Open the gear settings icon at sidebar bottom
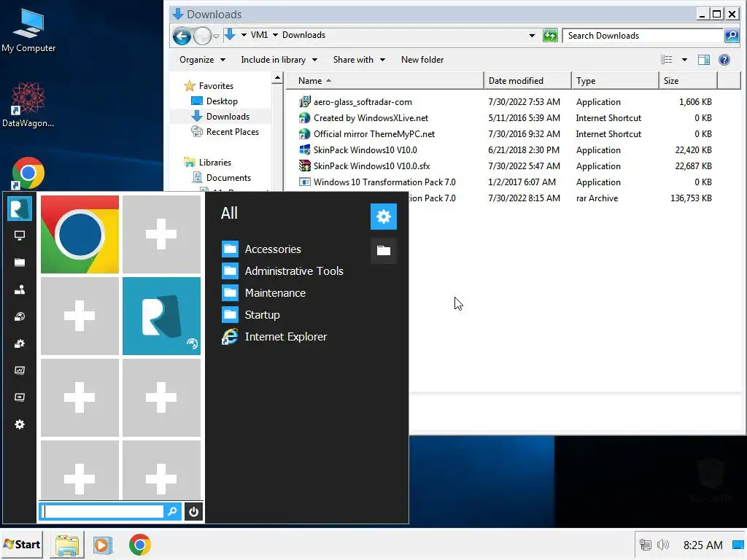Viewport: 747px width, 560px height. point(20,424)
